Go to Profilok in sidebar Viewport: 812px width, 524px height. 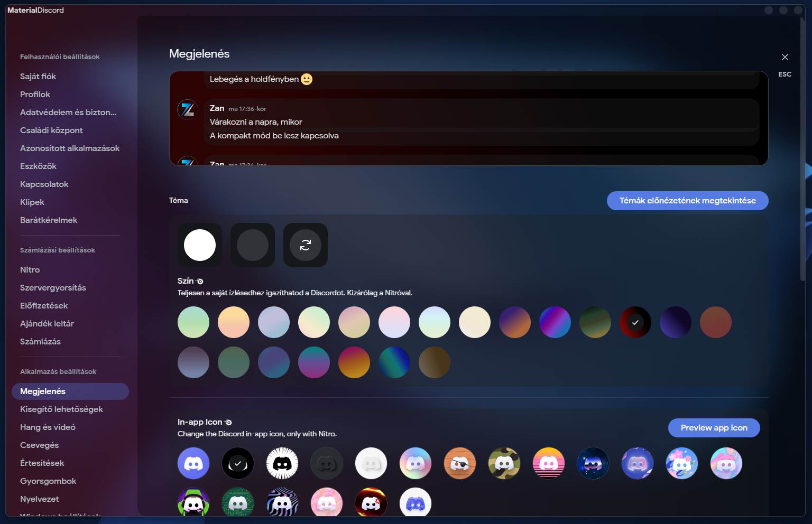tap(70, 95)
